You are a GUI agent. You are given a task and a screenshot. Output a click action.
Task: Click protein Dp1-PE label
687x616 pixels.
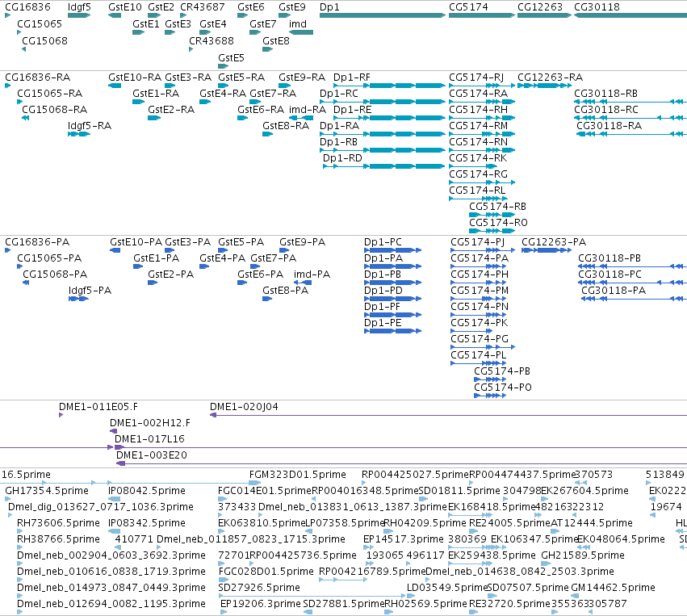[383, 323]
